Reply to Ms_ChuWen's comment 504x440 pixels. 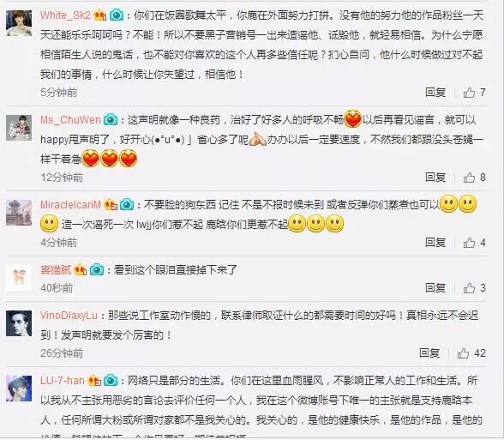435,178
